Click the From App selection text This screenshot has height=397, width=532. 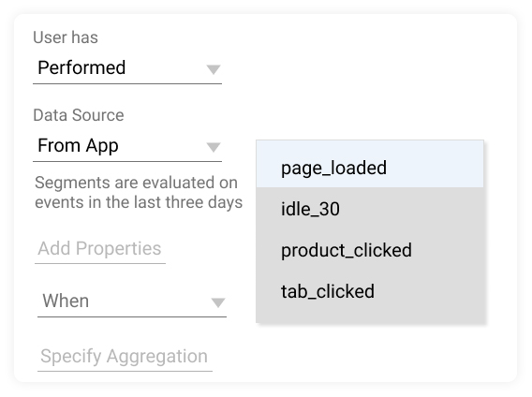78,146
